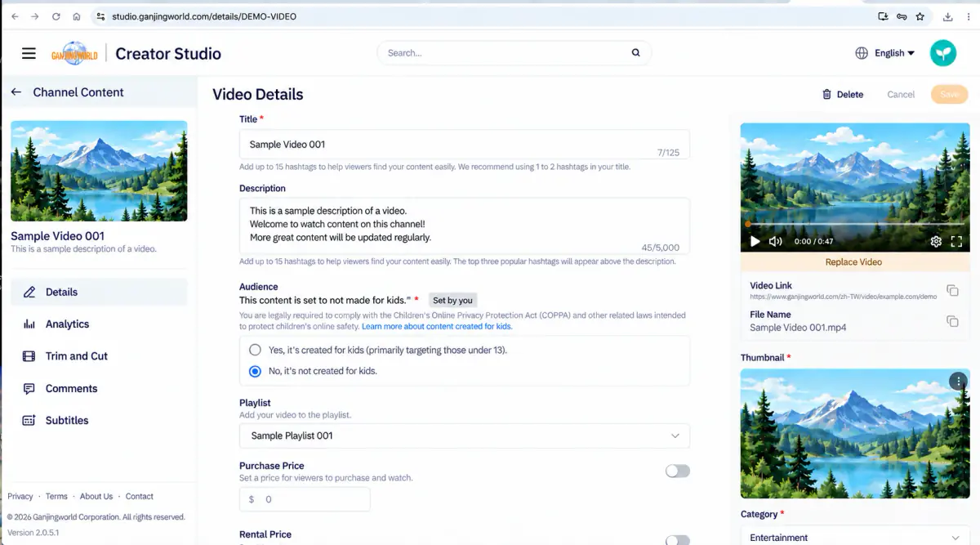980x545 pixels.
Task: Bookmark page with star icon
Action: click(x=920, y=16)
